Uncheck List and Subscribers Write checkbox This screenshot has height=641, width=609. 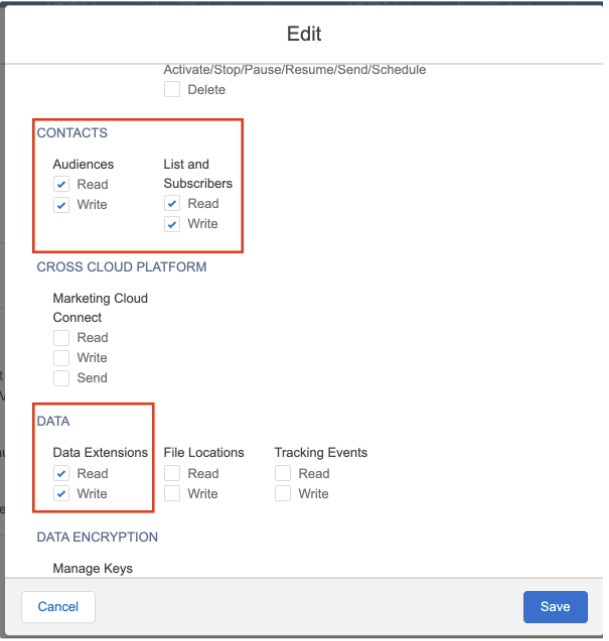(x=172, y=224)
